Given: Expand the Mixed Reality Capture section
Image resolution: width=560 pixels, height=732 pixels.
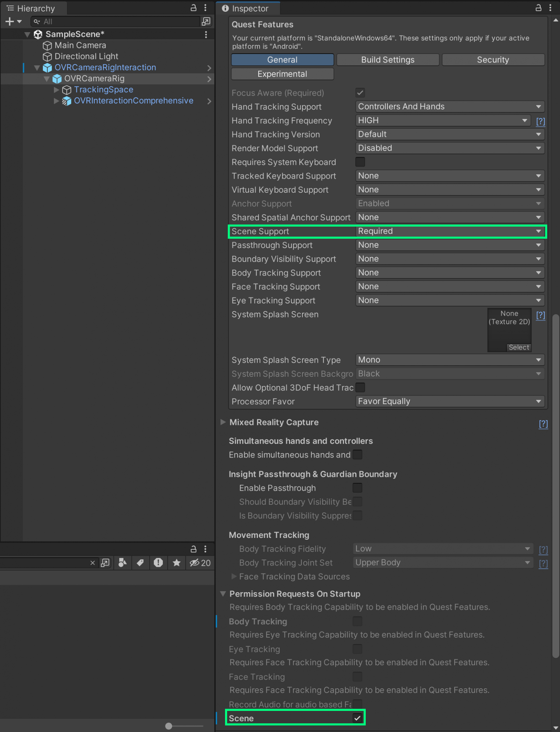Looking at the screenshot, I should point(223,422).
